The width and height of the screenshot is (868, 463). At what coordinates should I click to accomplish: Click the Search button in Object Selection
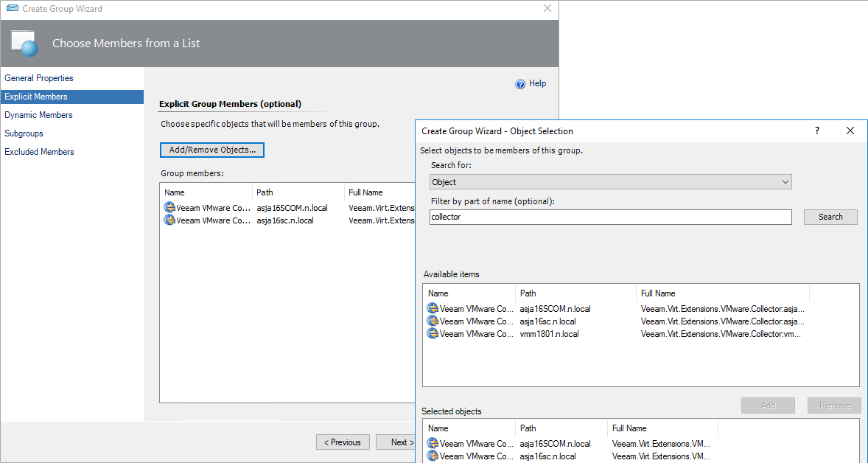coord(830,217)
